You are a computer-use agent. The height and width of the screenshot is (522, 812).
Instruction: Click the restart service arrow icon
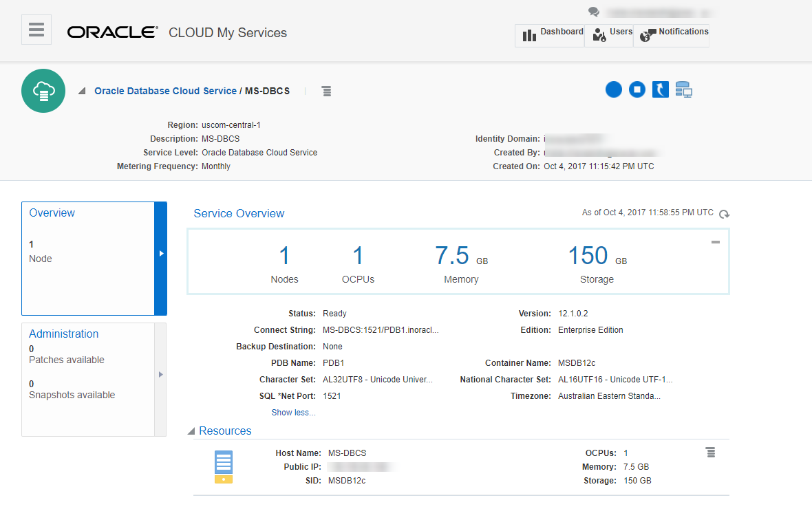point(661,89)
